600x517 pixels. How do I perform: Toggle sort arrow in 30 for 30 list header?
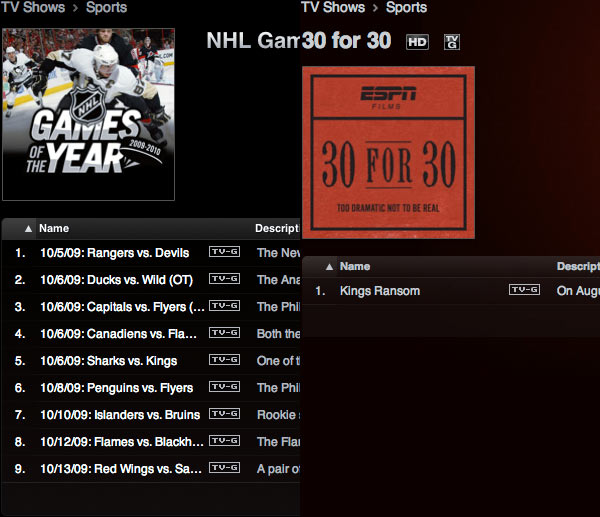329,267
